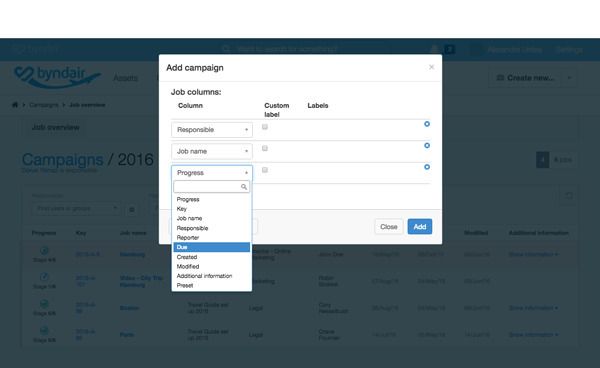Open Assets in main navigation
This screenshot has height=368, width=600.
pos(125,78)
